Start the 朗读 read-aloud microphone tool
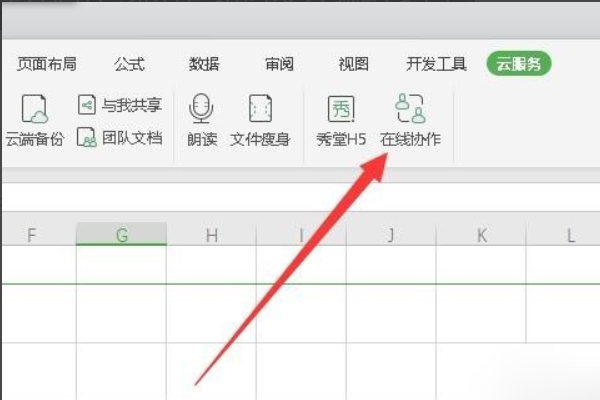Viewport: 600px width, 400px height. [202, 120]
